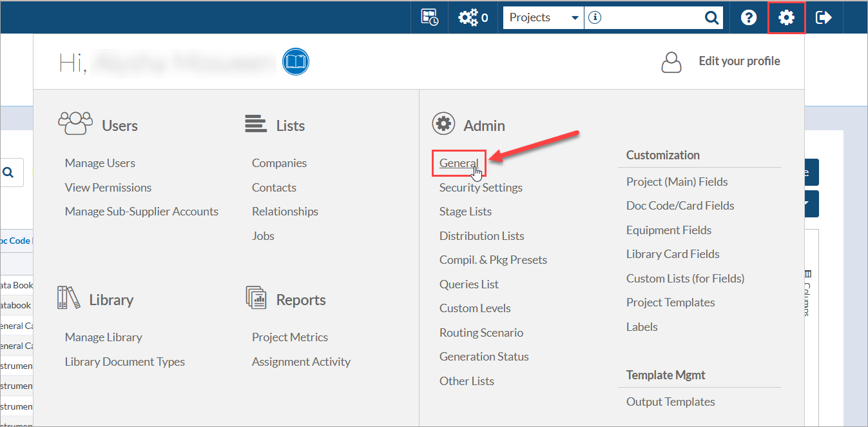868x427 pixels.
Task: Open Custom Levels
Action: pos(475,308)
